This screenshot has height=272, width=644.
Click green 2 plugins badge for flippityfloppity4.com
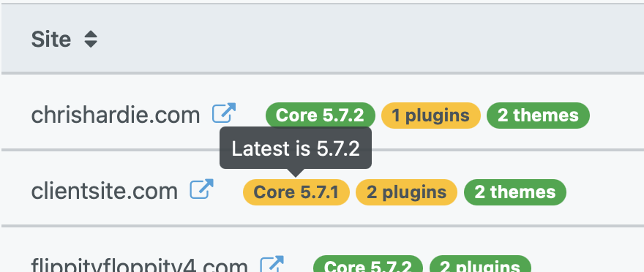click(x=480, y=265)
